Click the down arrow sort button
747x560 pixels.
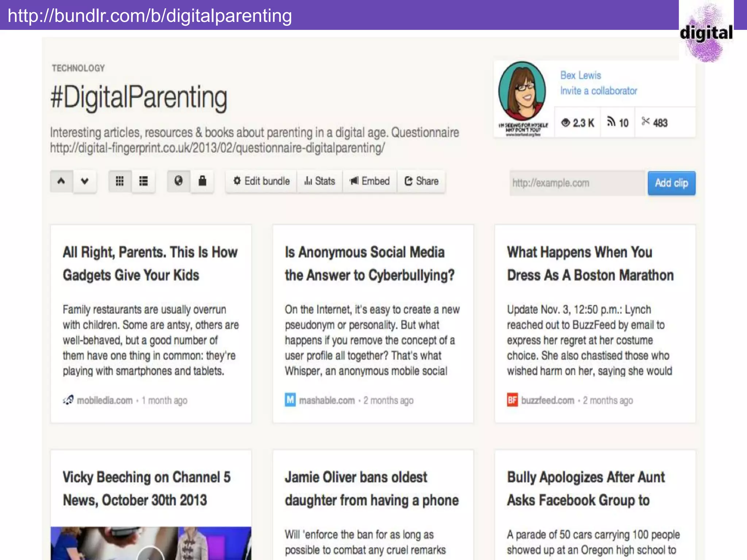click(x=85, y=181)
